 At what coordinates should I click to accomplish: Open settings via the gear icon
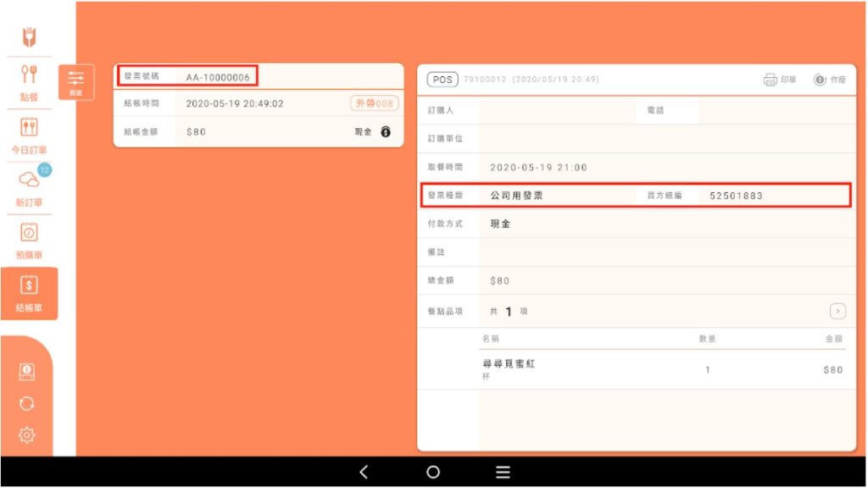click(27, 435)
